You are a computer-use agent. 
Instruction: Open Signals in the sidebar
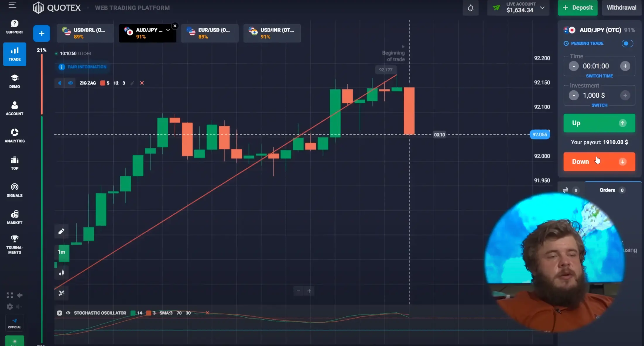click(x=15, y=190)
